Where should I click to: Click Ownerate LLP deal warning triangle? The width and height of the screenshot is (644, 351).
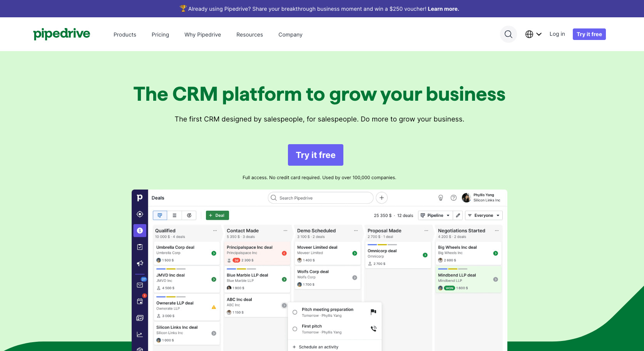pos(214,307)
